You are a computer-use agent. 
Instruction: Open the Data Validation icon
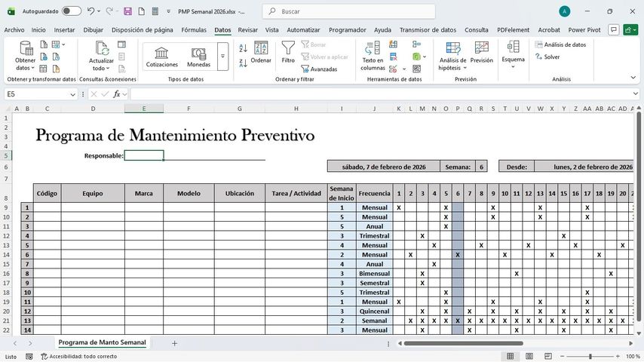click(x=393, y=69)
